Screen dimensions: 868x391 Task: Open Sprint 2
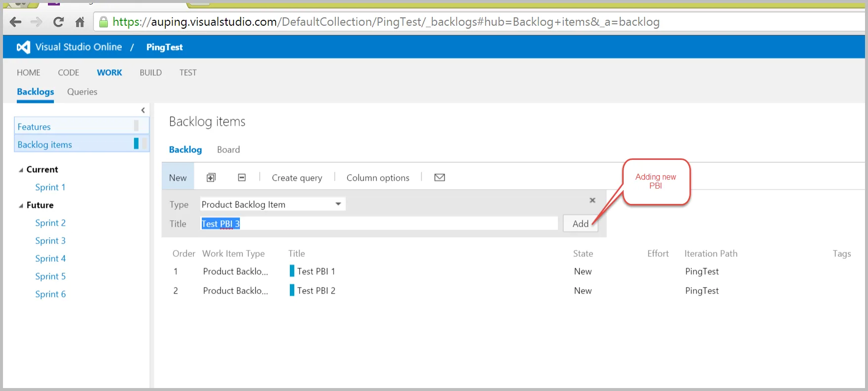tap(50, 223)
